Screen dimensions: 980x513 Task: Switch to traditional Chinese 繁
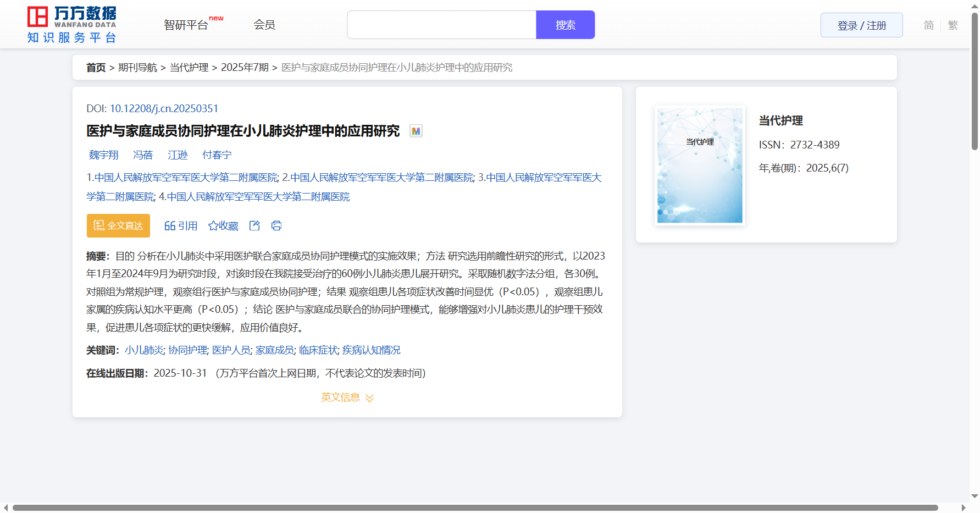pos(953,25)
